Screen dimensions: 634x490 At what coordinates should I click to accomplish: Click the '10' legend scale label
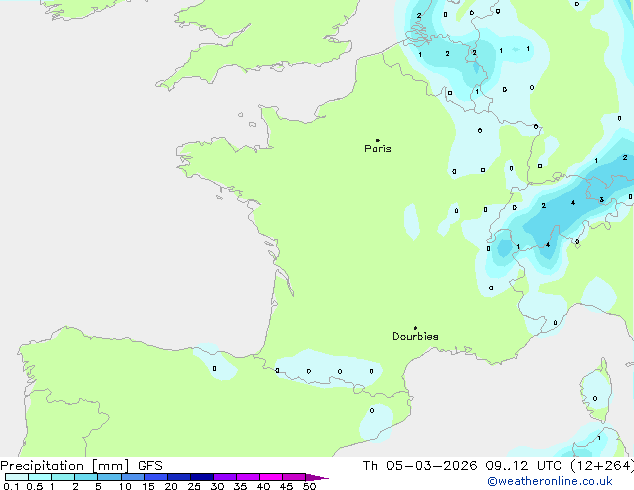coord(125,486)
